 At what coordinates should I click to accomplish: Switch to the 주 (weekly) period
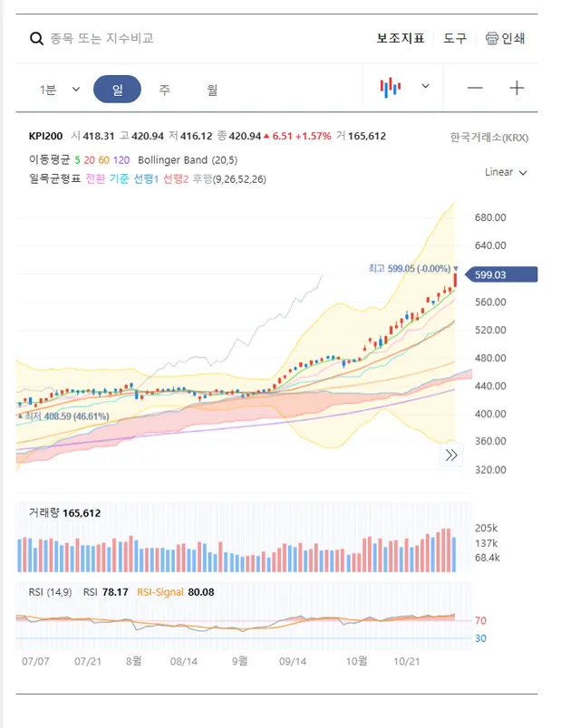164,90
